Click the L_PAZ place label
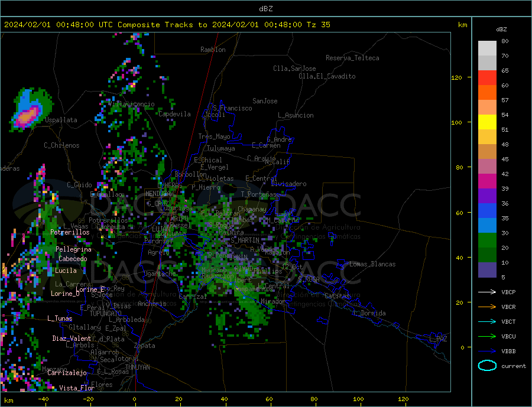Screen dimensions: 532x407 click(x=438, y=339)
